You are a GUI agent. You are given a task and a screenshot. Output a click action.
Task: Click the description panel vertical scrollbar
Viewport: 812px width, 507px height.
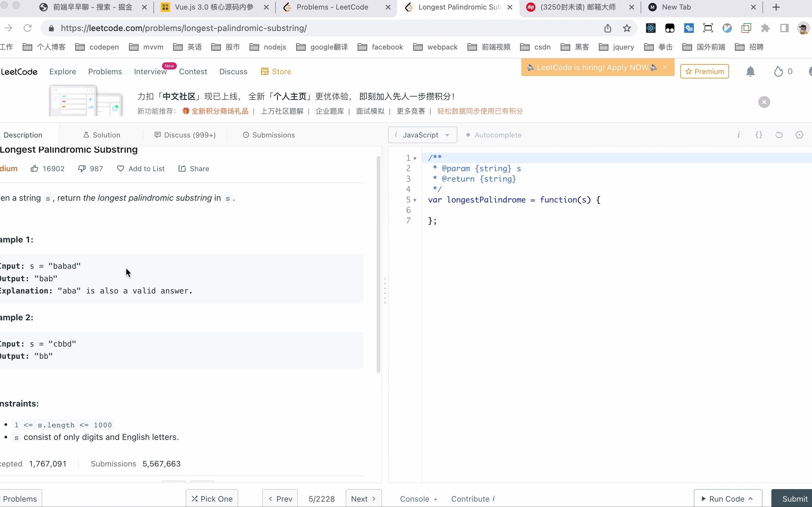379,264
